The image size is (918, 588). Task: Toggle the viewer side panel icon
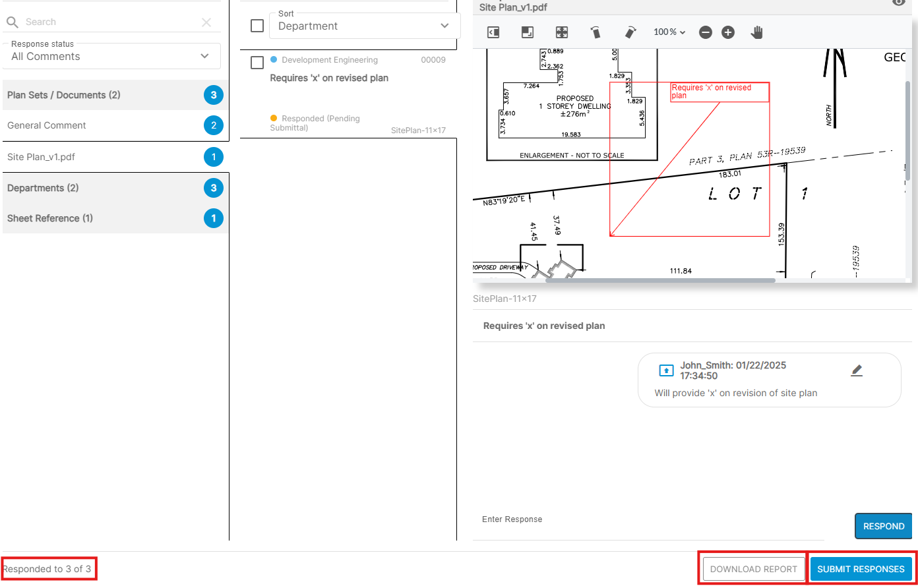[x=493, y=32]
